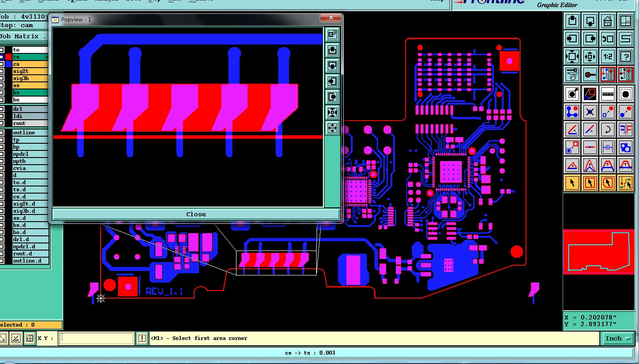The height and width of the screenshot is (364, 639).
Task: Select the 'cs' layer row
Action: click(x=30, y=64)
